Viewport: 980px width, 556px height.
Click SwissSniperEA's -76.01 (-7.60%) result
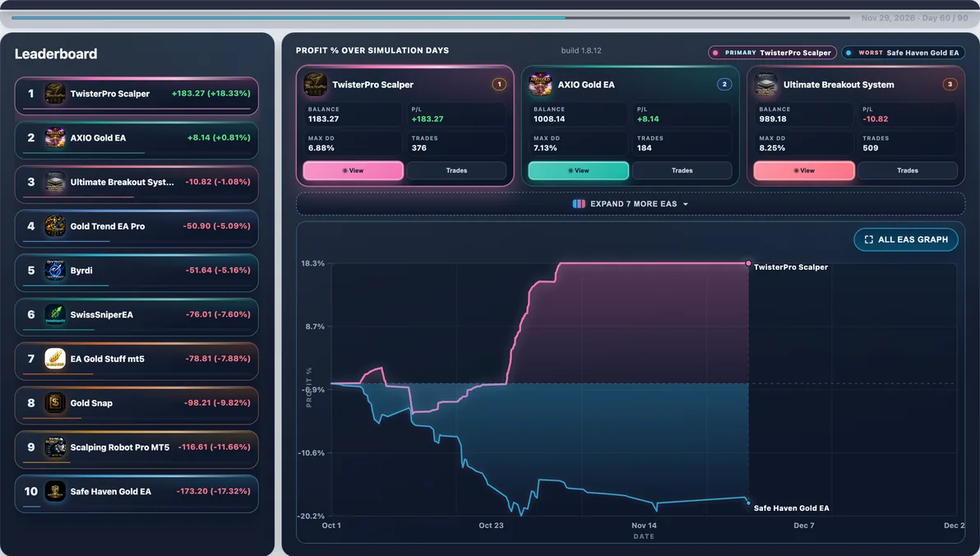pos(218,314)
